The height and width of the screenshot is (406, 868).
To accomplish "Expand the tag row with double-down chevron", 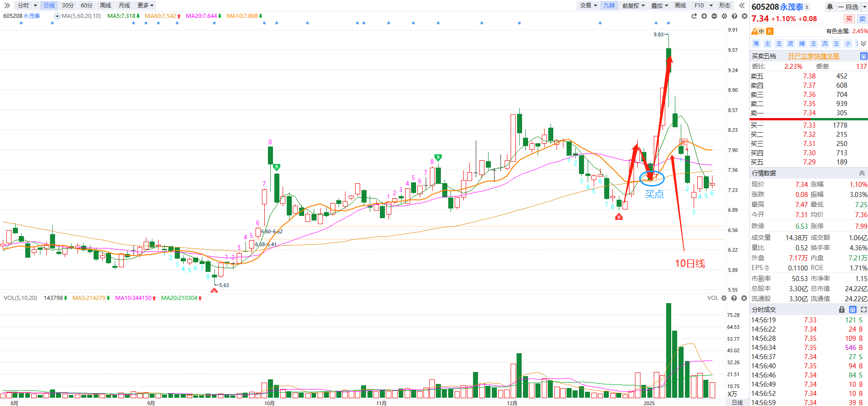I will point(863,44).
